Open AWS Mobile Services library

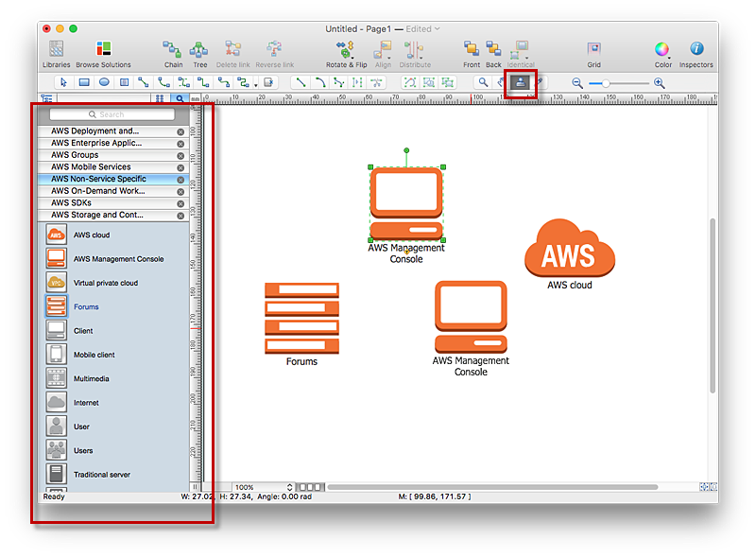(112, 167)
